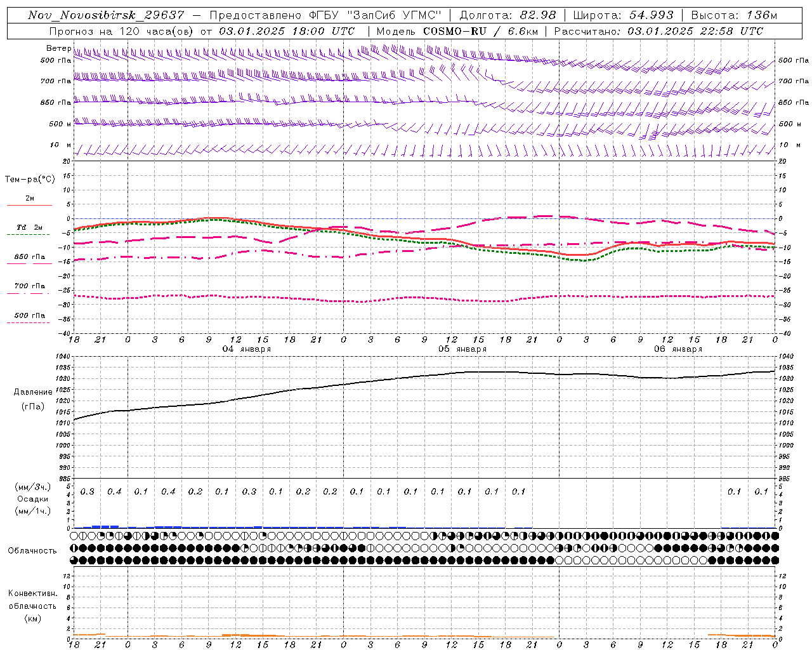The height and width of the screenshot is (650, 812).
Task: Click the Конвективн. облачность panel label
Action: tap(32, 600)
